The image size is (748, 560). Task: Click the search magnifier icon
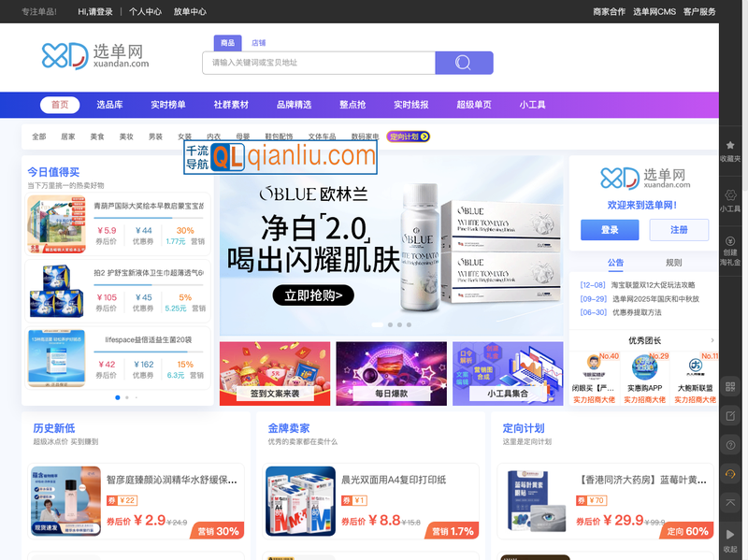463,62
